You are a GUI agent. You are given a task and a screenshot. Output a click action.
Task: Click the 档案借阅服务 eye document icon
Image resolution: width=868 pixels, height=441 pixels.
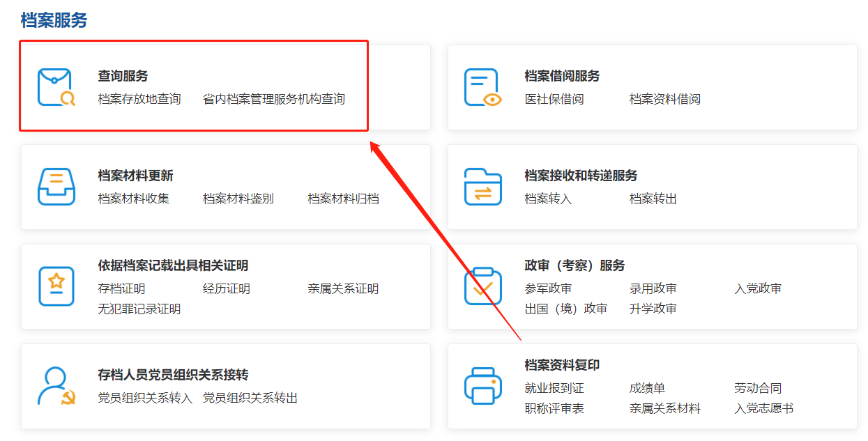click(x=482, y=87)
